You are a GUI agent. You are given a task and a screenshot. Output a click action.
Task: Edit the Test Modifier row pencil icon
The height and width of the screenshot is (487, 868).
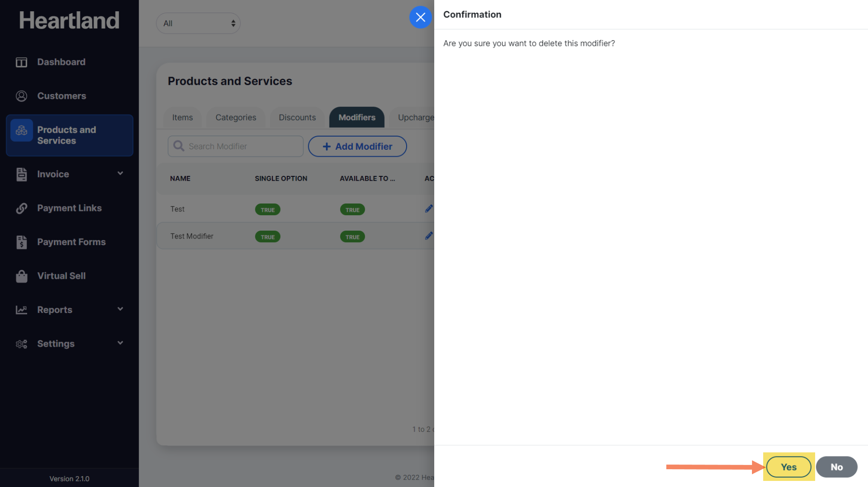point(429,236)
